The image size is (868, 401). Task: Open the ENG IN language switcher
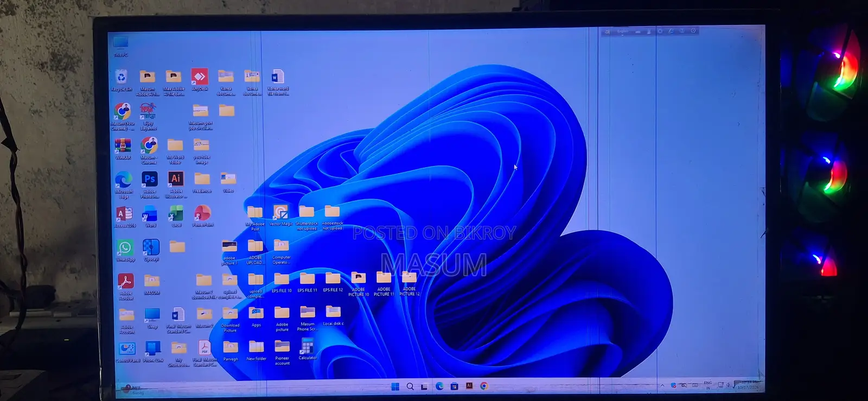point(708,385)
